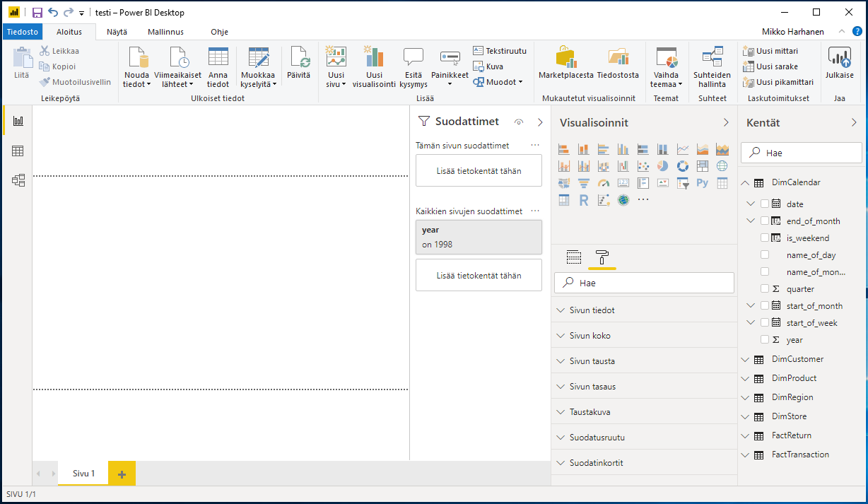The height and width of the screenshot is (504, 868).
Task: Expand the Taustakuva section
Action: [644, 412]
